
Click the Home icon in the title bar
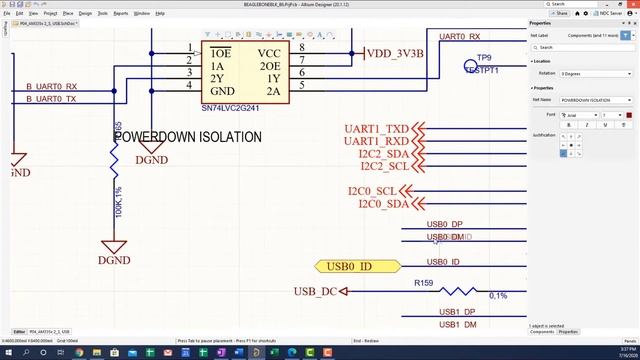(x=577, y=13)
